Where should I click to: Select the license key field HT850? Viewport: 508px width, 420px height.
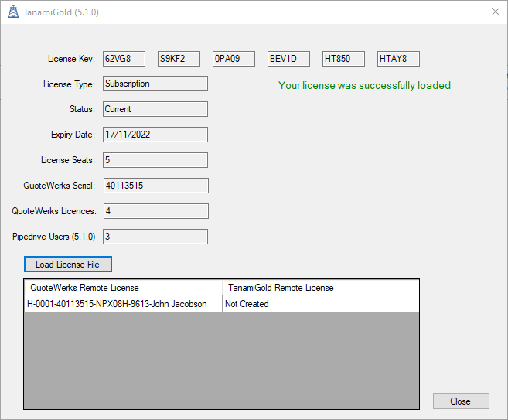(343, 59)
